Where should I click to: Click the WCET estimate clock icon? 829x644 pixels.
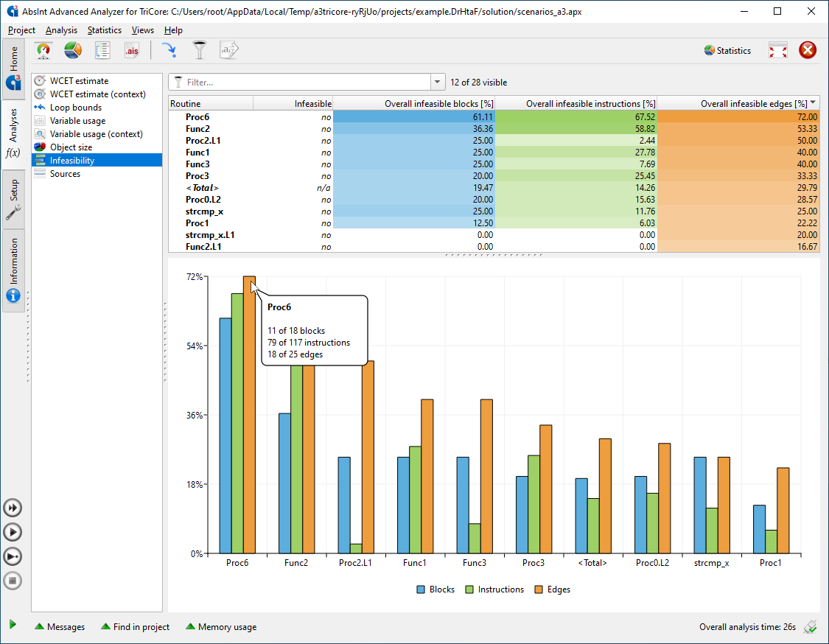tap(41, 81)
